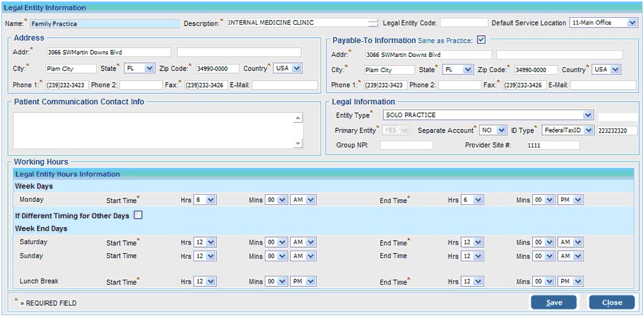Click scroll down arrow in Patient Communication box
644x317 pixels.
click(x=298, y=143)
